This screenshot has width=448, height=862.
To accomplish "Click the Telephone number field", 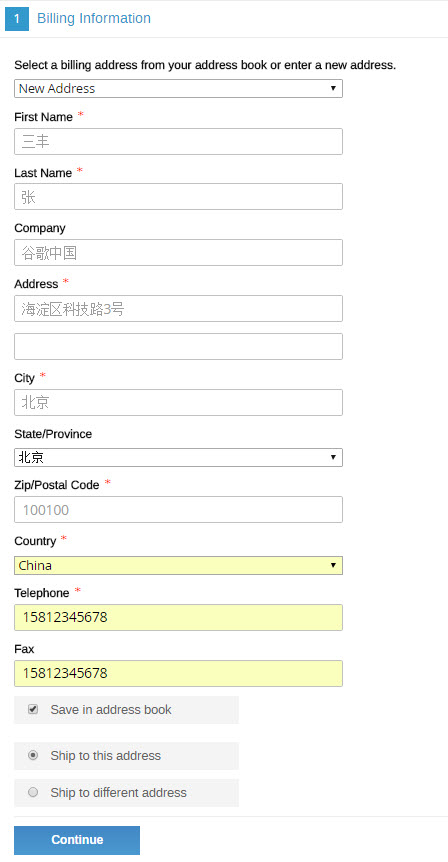I will pyautogui.click(x=178, y=617).
